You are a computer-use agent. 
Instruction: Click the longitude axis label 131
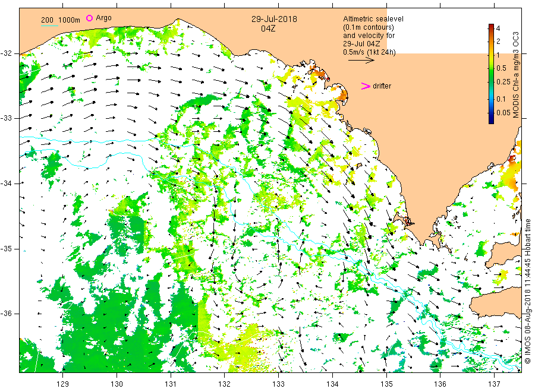click(x=171, y=384)
